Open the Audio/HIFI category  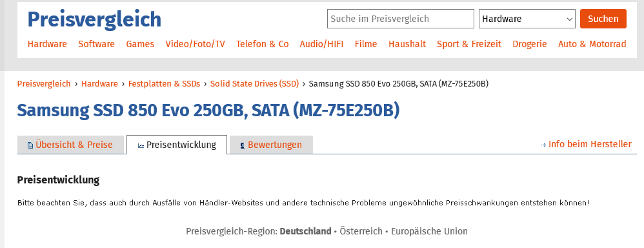[321, 44]
